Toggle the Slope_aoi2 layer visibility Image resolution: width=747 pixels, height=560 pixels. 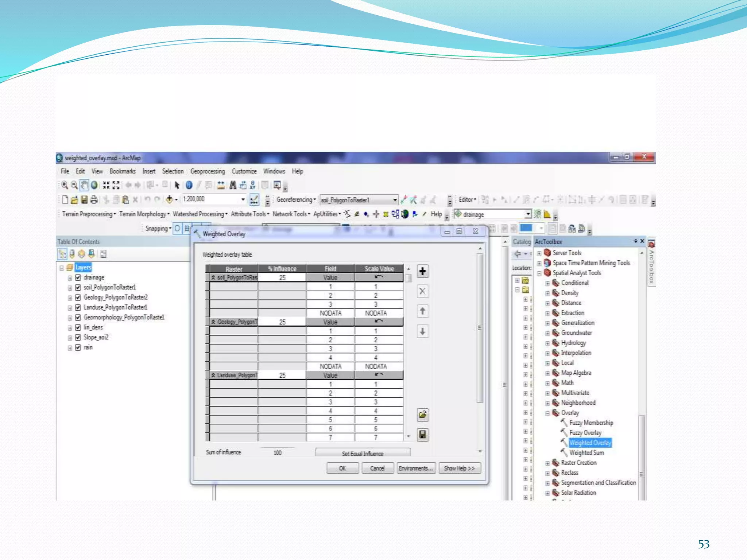pos(78,338)
